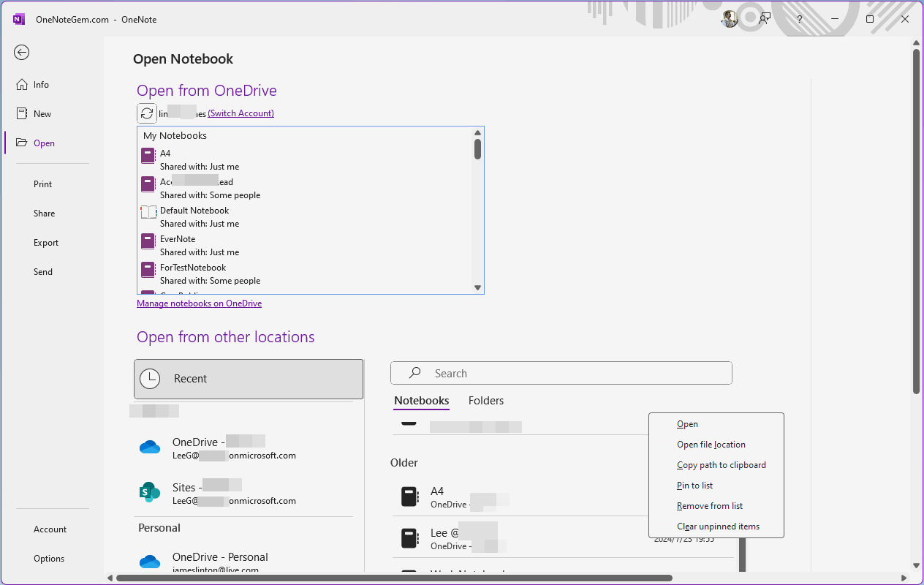Click the SharePoint Sites icon
This screenshot has width=924, height=585.
pos(150,491)
